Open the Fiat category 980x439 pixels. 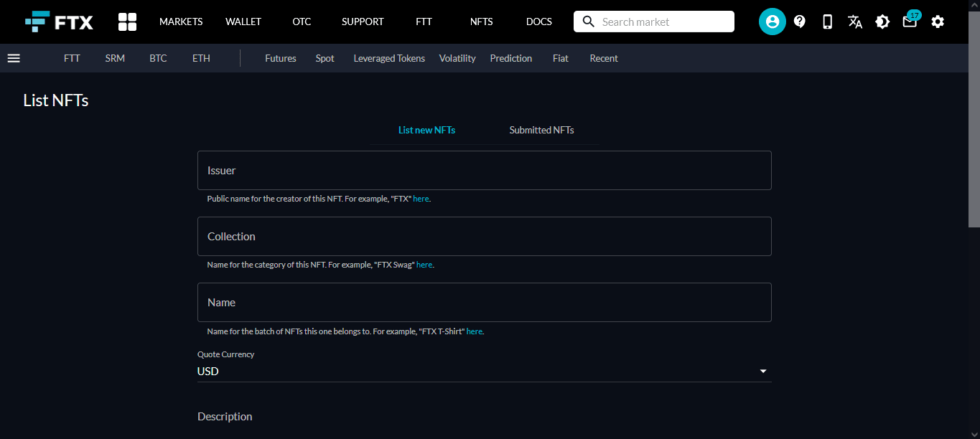[561, 58]
